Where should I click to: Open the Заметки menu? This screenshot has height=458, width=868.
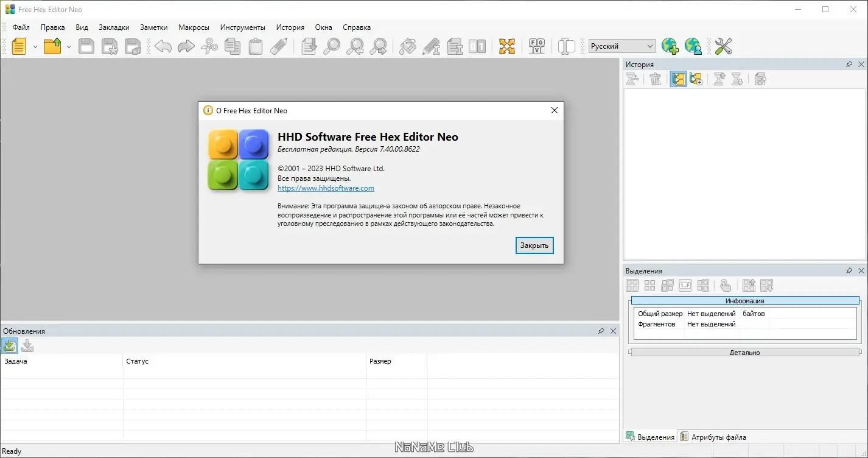(x=153, y=27)
